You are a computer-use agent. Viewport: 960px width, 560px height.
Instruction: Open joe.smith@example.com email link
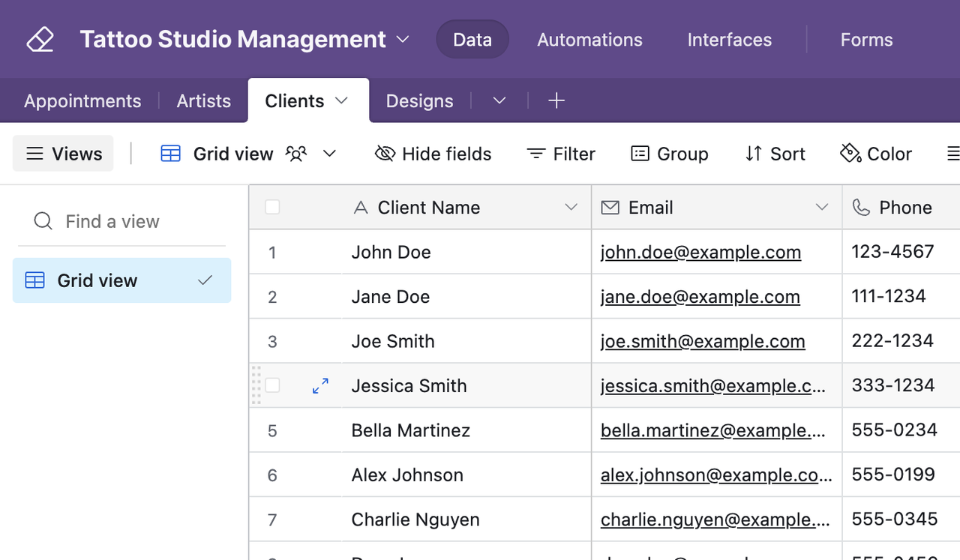(x=703, y=342)
